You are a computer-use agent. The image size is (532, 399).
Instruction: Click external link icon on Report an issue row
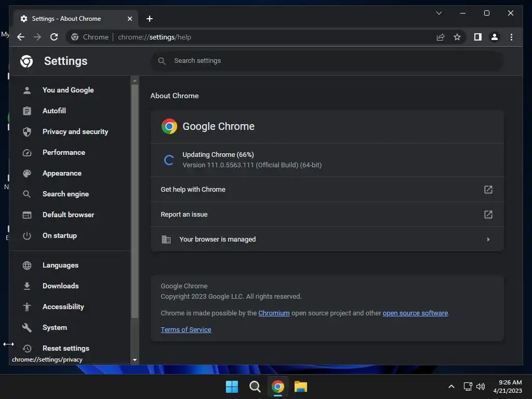click(488, 215)
